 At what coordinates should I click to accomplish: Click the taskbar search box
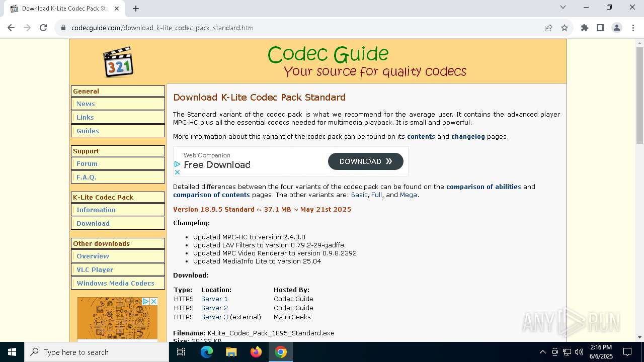(x=97, y=352)
